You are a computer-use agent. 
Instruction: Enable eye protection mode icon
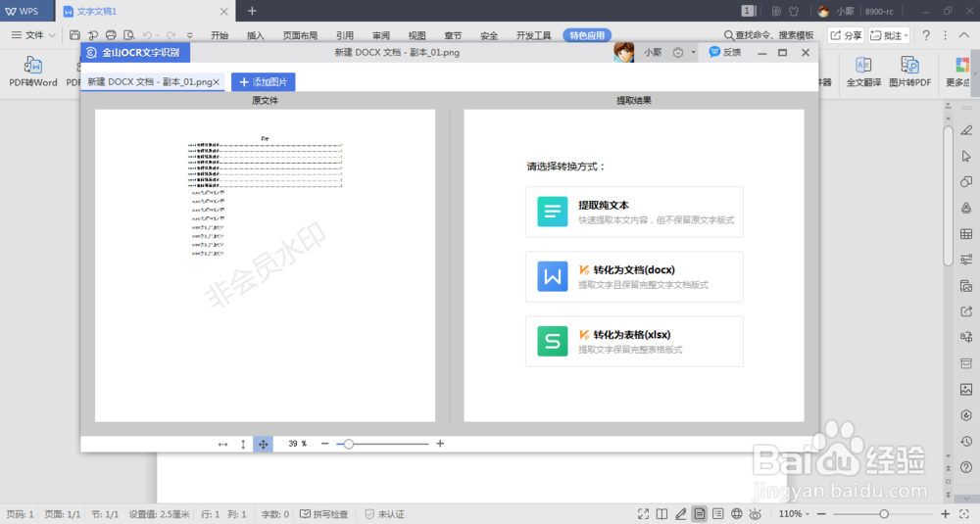(756, 514)
